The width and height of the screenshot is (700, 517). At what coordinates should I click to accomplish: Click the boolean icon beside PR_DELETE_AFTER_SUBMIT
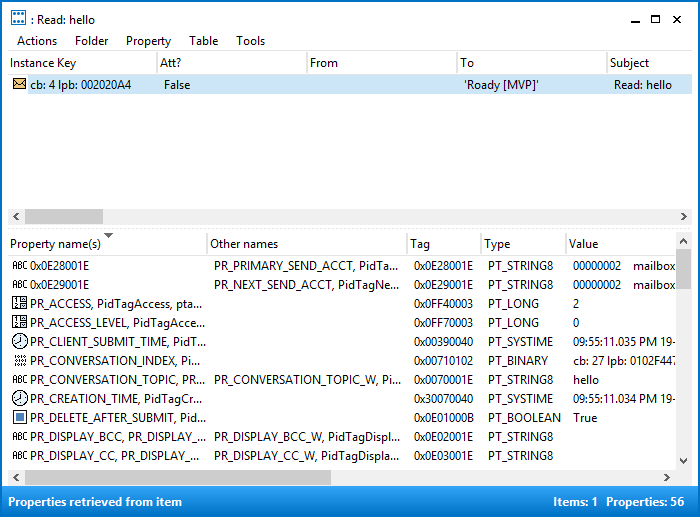(19, 418)
